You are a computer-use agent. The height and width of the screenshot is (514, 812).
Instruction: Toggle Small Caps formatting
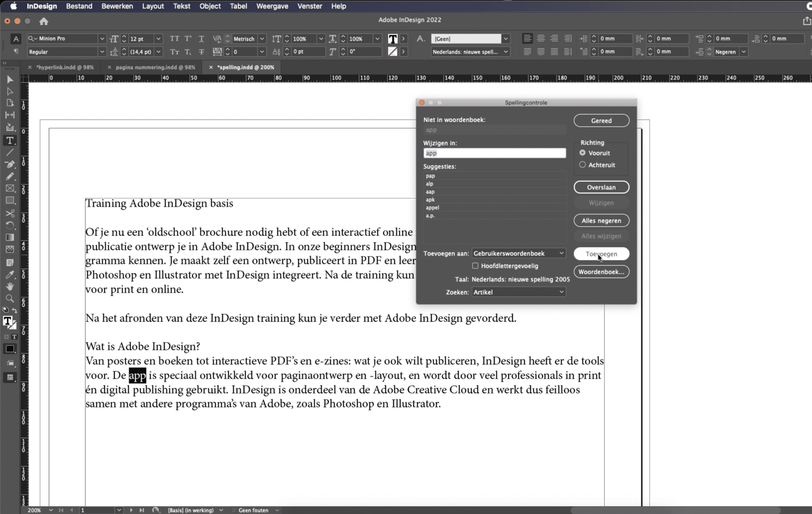(x=174, y=52)
